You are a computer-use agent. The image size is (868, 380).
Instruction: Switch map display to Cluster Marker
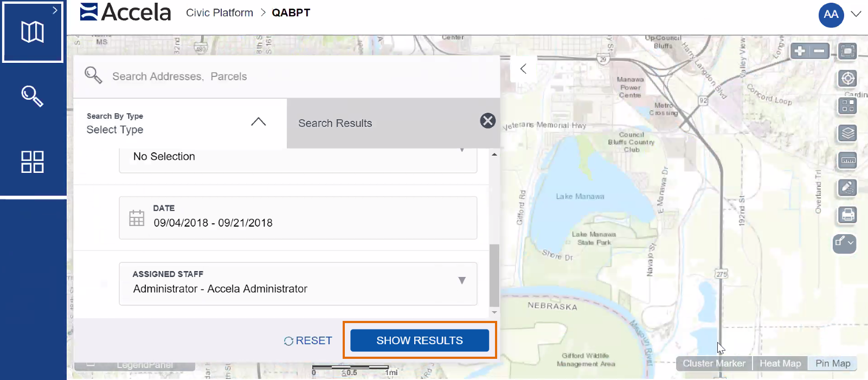pos(713,363)
